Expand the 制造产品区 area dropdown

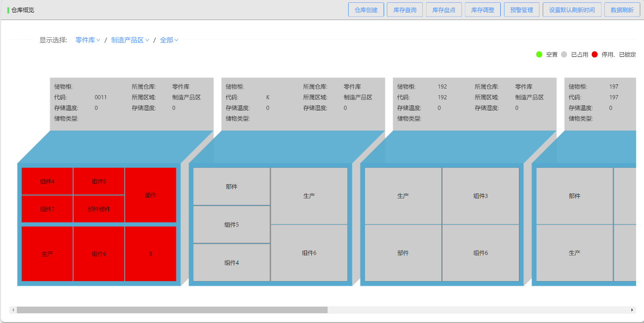coord(130,40)
